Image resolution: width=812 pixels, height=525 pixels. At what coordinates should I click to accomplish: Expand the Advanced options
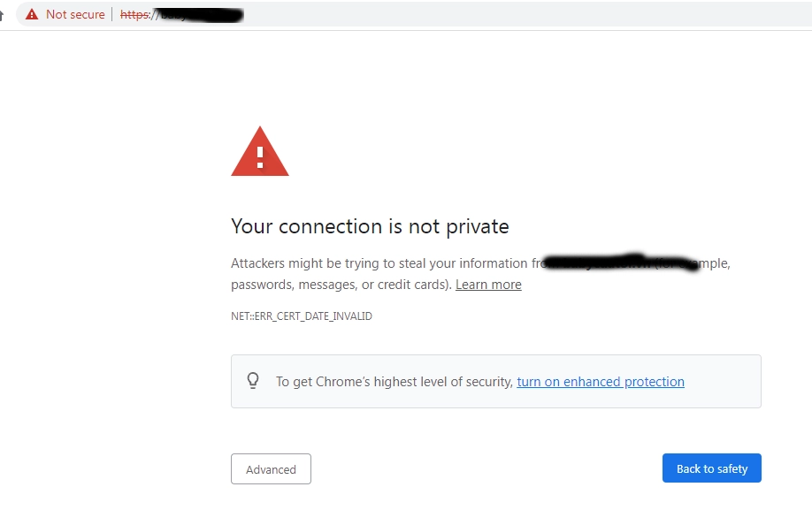[271, 469]
